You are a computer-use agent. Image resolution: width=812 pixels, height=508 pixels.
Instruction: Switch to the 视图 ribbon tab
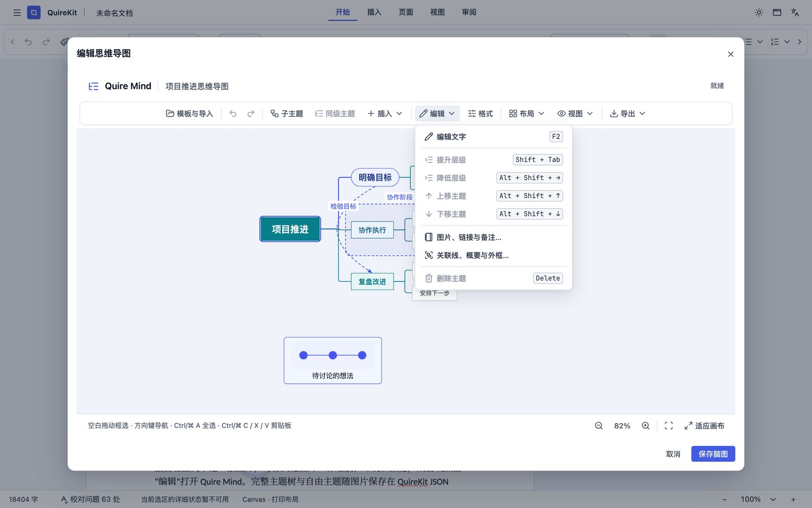pyautogui.click(x=437, y=12)
